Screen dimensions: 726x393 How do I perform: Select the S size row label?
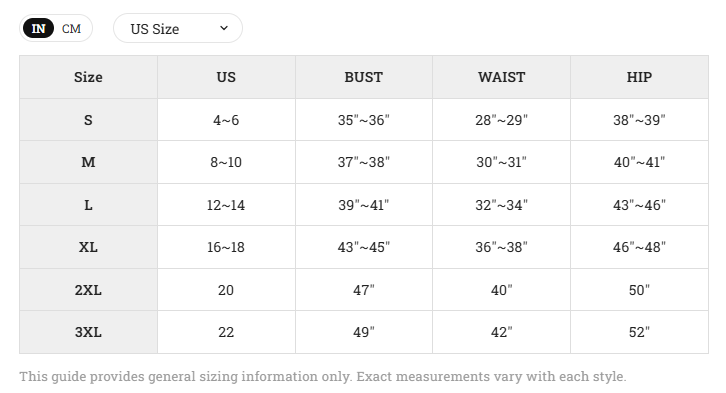tap(88, 120)
